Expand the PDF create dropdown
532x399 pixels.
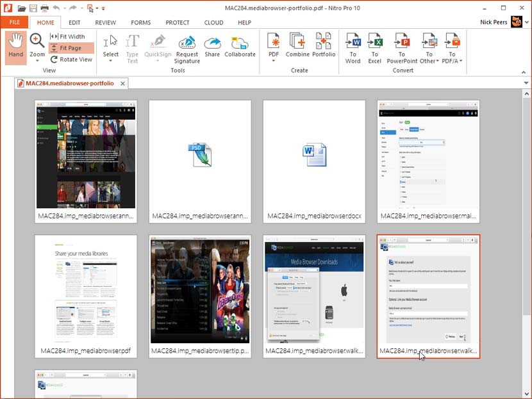point(274,61)
